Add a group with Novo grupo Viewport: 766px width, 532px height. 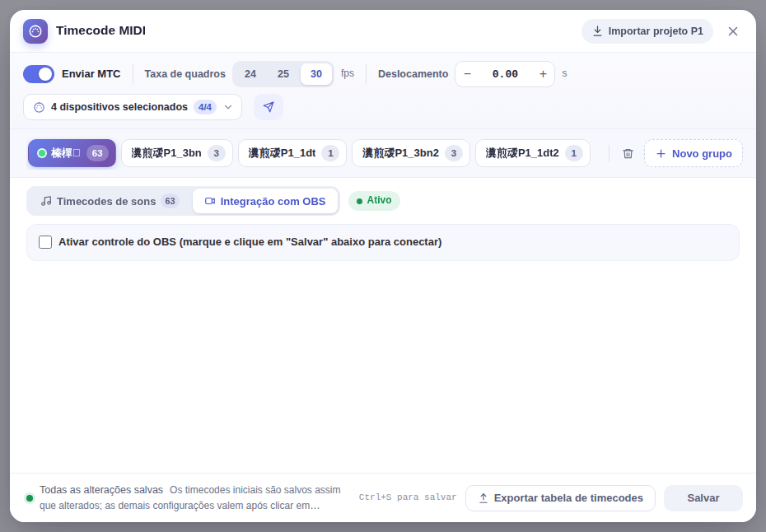694,153
